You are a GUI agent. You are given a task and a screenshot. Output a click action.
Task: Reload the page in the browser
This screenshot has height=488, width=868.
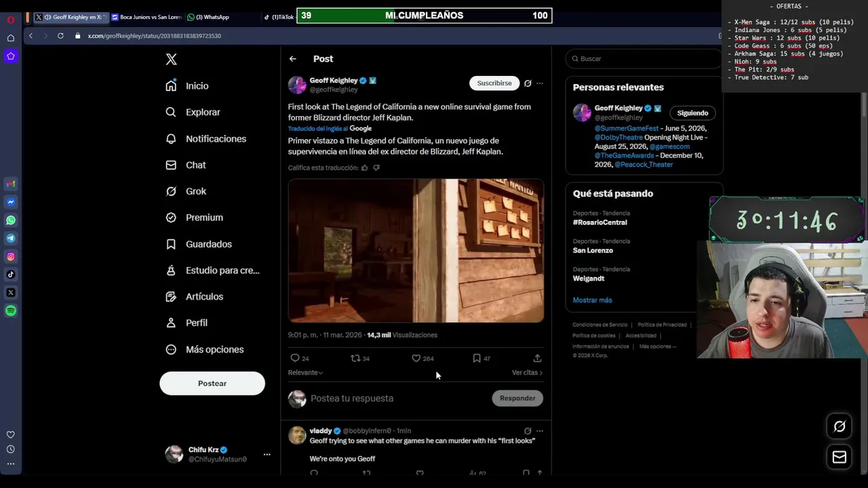(x=60, y=35)
